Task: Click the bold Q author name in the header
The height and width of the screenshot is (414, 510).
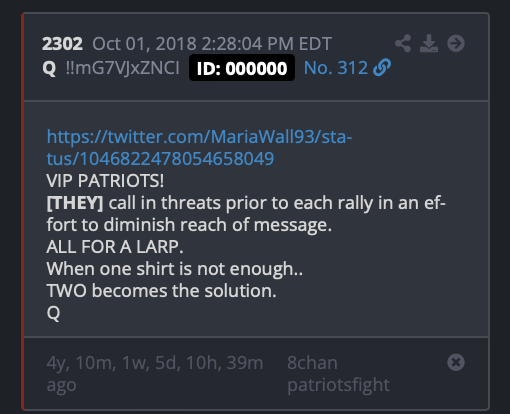Action: click(49, 68)
